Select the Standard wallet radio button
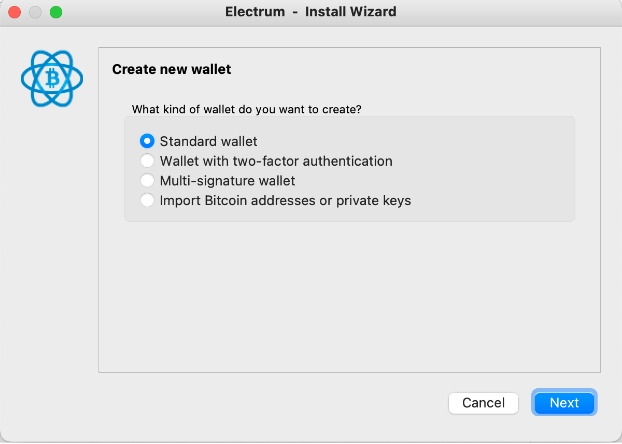 (x=147, y=141)
